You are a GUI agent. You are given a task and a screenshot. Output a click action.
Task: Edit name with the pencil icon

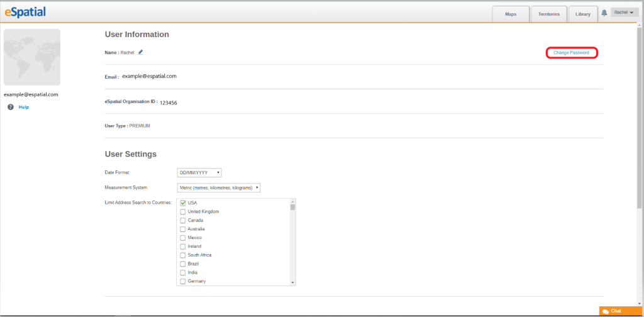(x=140, y=52)
